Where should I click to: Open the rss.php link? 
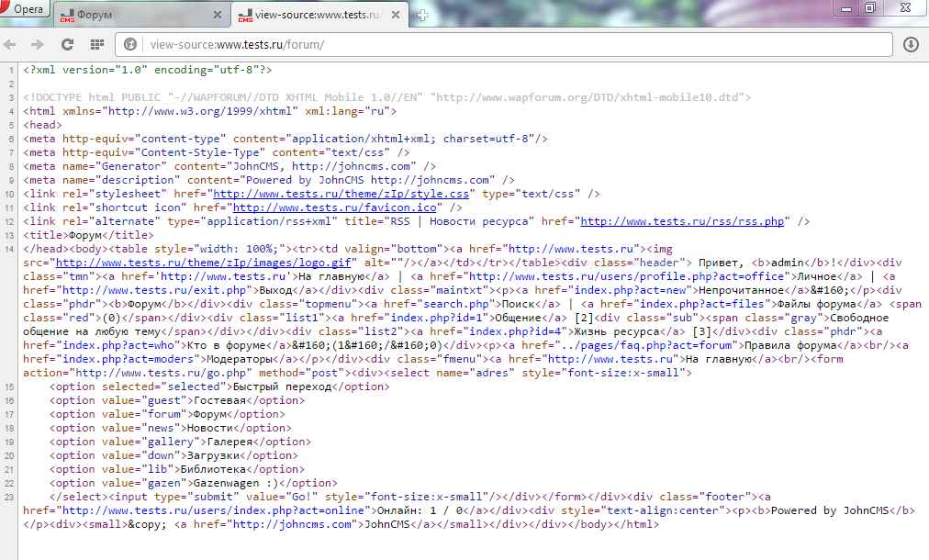coord(682,221)
